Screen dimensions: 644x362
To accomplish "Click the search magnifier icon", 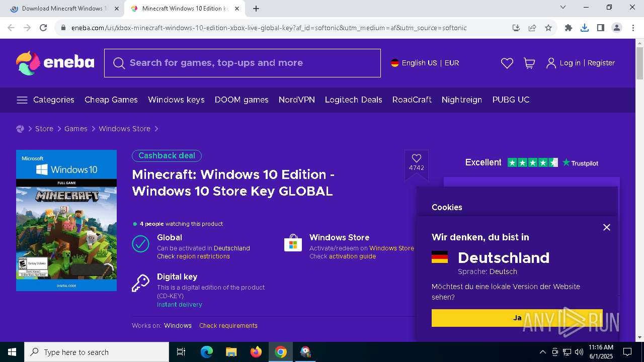I will click(x=119, y=63).
